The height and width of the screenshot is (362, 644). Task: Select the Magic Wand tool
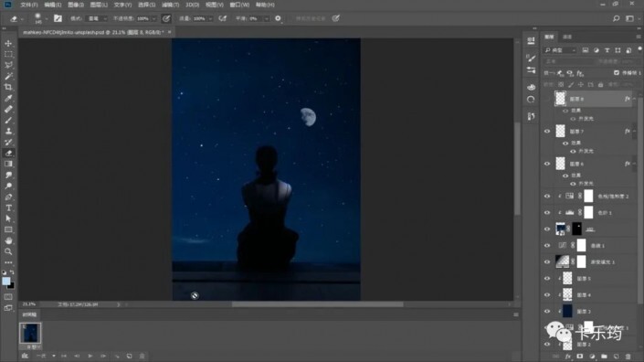point(8,76)
